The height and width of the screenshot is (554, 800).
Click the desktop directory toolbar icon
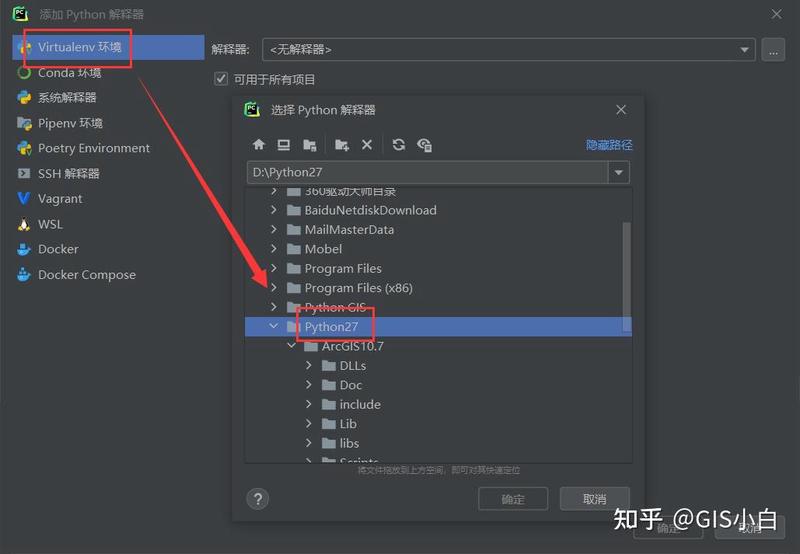coord(284,145)
